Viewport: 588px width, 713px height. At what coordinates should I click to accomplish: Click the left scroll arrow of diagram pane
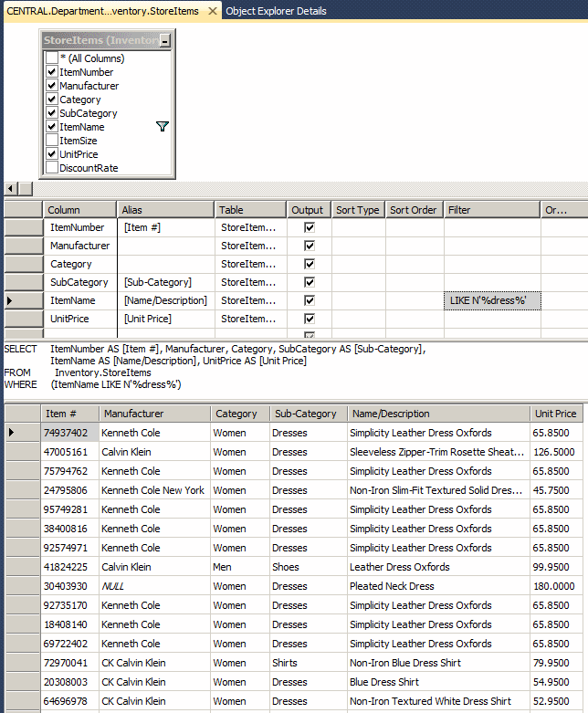pyautogui.click(x=11, y=188)
